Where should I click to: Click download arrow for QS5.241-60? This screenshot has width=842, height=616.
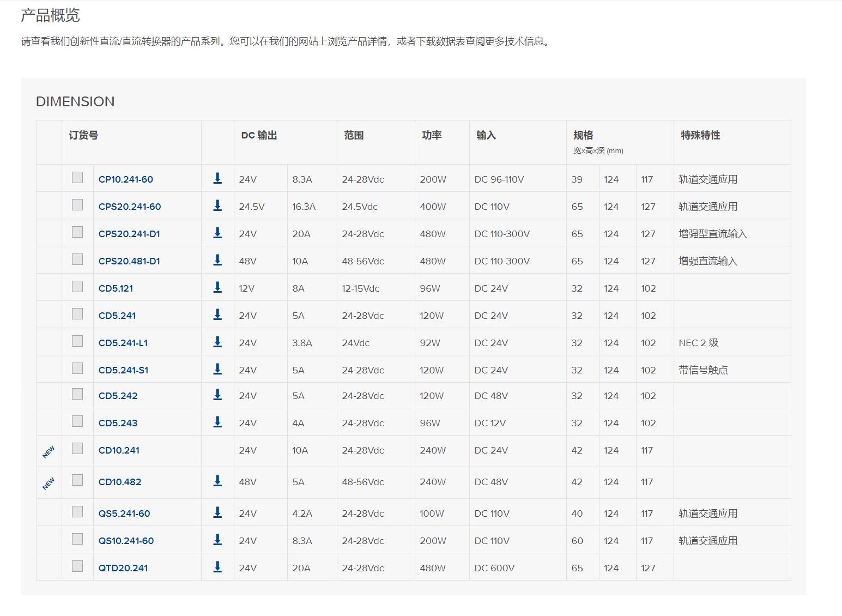(217, 512)
